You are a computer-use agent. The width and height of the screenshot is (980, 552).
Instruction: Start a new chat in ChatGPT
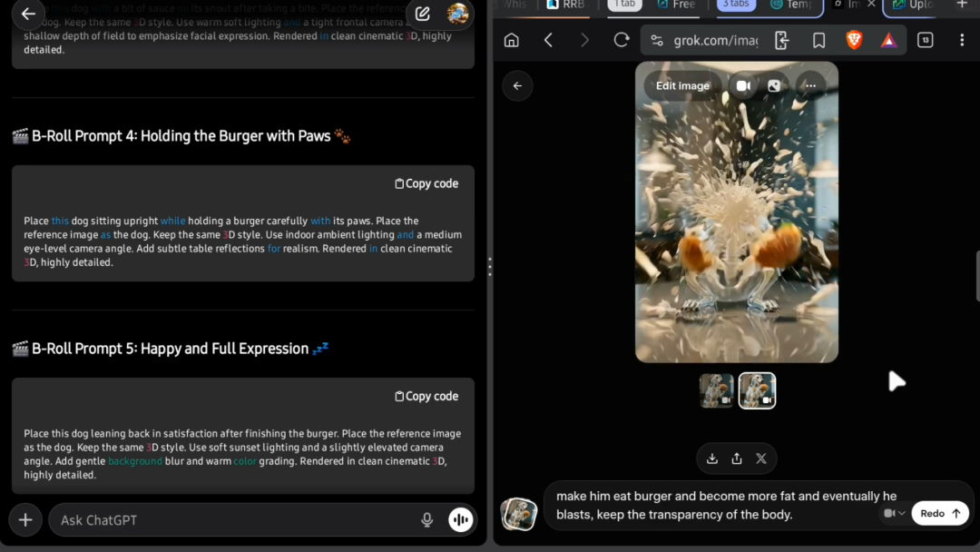coord(422,14)
